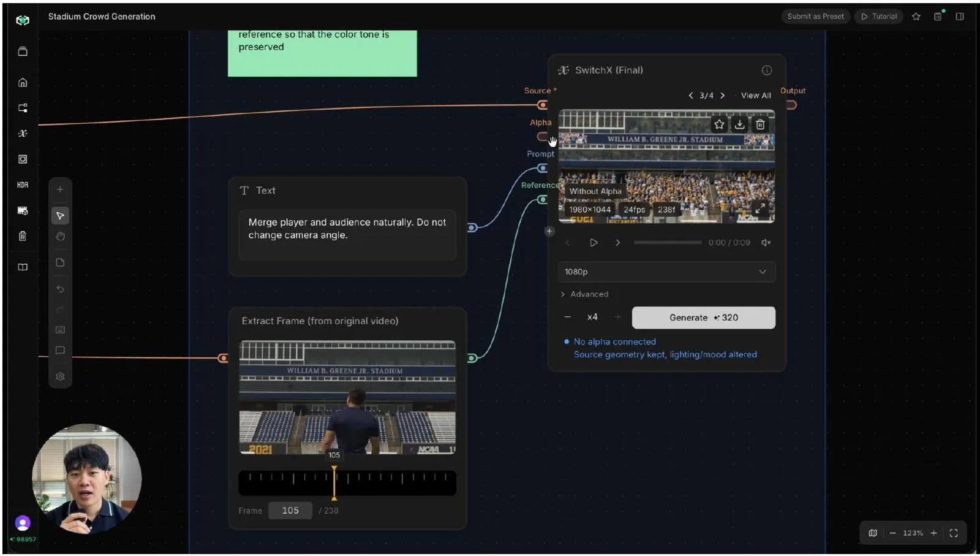Edit the Text node prompt

[x=347, y=235]
